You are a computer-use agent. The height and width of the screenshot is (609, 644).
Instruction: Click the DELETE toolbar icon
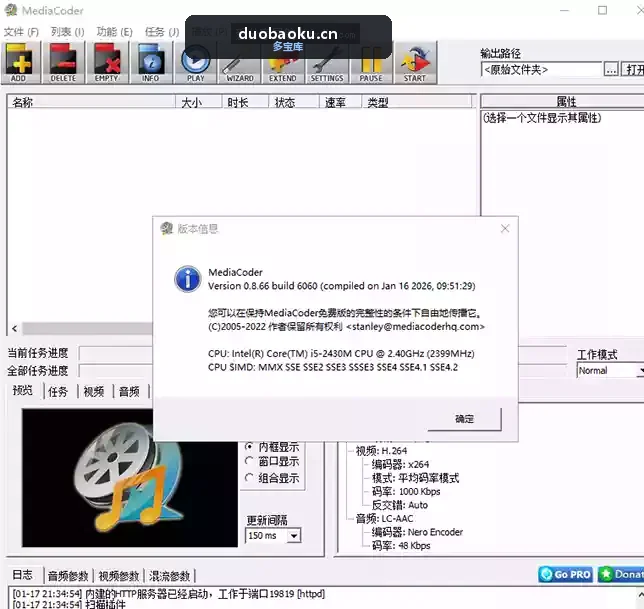pos(64,63)
